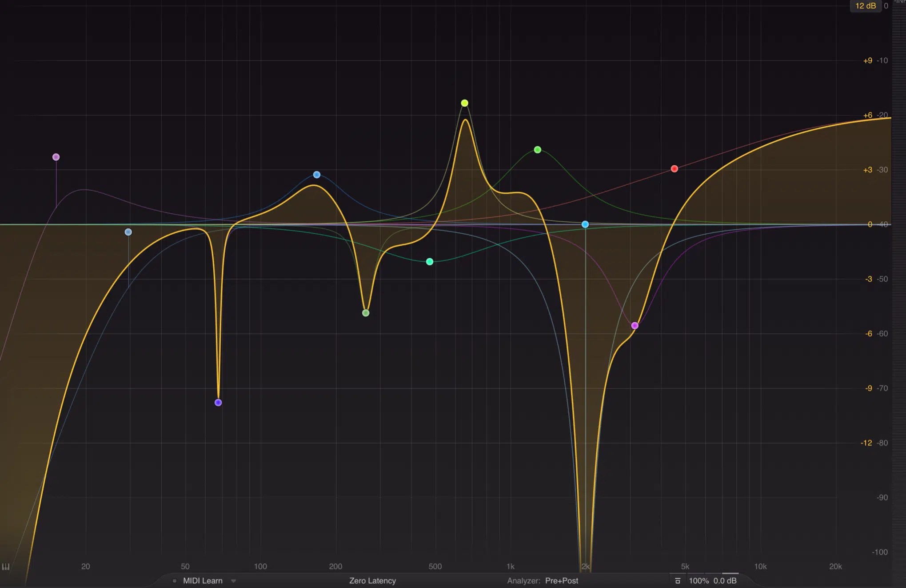Click the output level fader icon beside 100%
Screen dimensions: 906x588
678,580
